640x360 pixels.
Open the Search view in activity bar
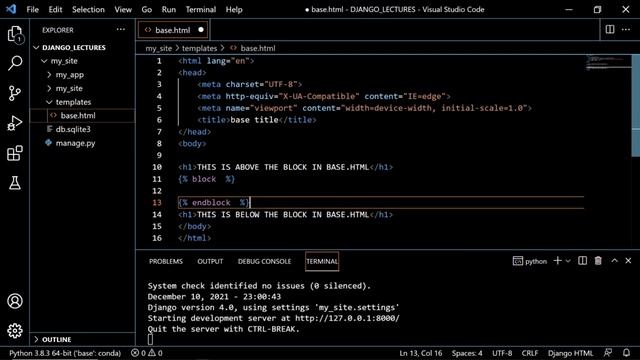tap(15, 63)
